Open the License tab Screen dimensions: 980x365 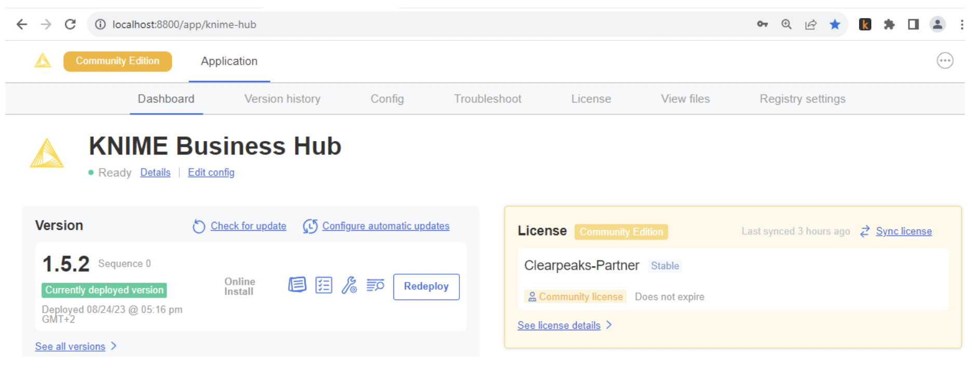[591, 99]
